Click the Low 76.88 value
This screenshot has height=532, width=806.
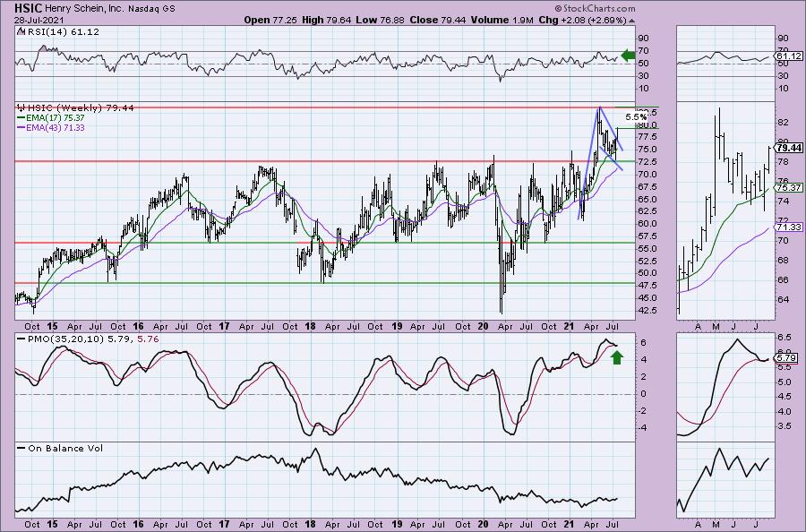click(x=381, y=20)
